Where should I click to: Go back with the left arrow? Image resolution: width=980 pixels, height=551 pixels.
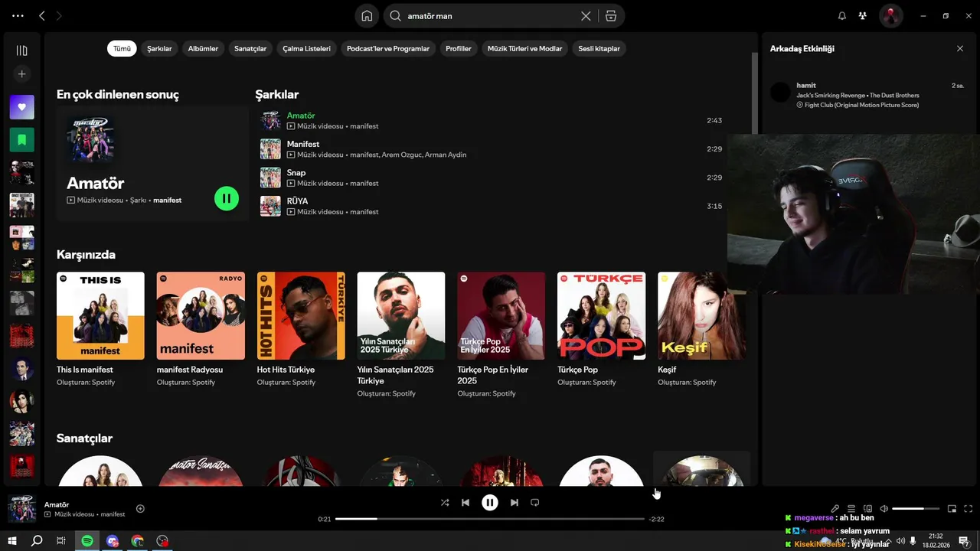42,15
